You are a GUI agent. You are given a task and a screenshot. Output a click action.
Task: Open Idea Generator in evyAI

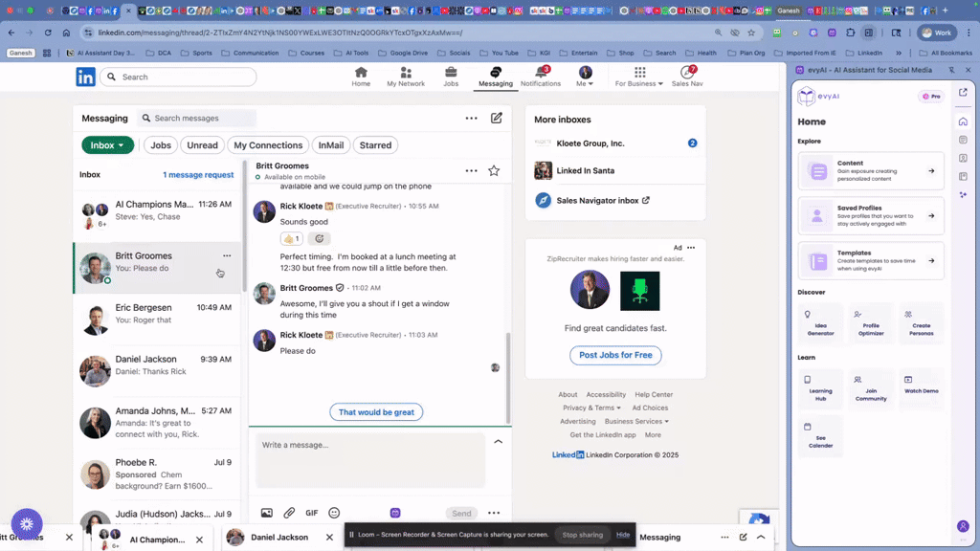[820, 323]
